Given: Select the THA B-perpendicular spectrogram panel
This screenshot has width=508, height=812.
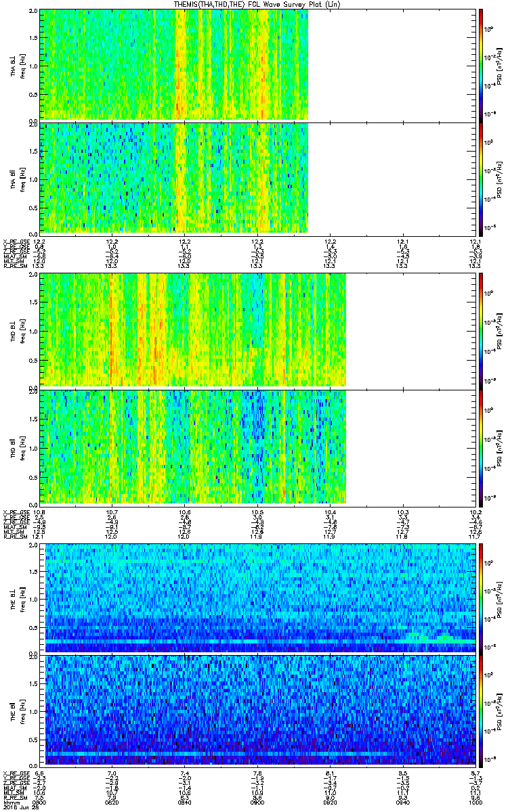Looking at the screenshot, I should pos(257,65).
